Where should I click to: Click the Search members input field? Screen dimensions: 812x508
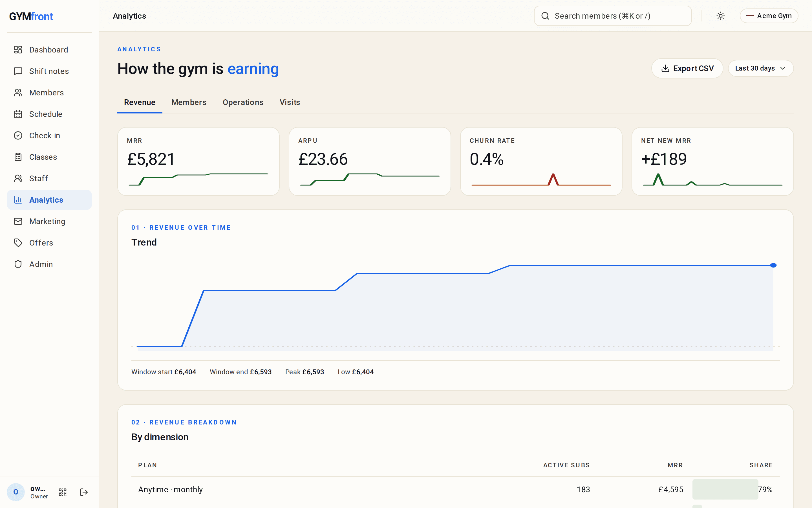613,16
